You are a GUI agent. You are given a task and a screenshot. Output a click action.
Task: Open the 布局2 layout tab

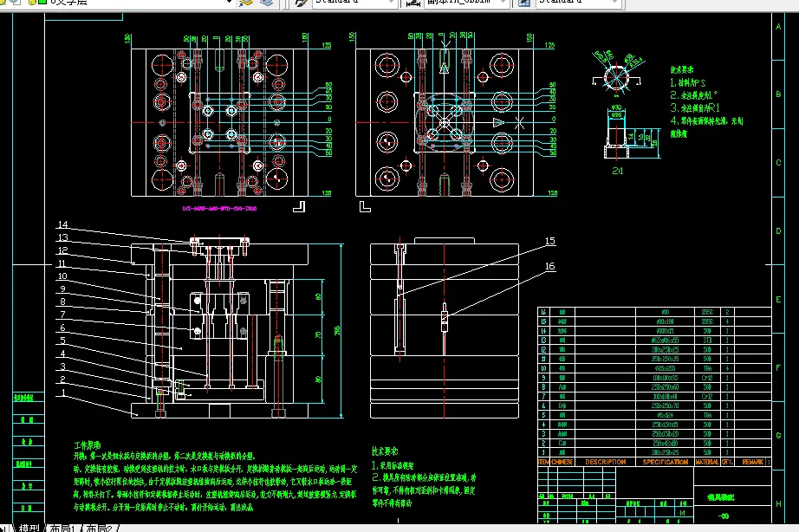click(99, 528)
